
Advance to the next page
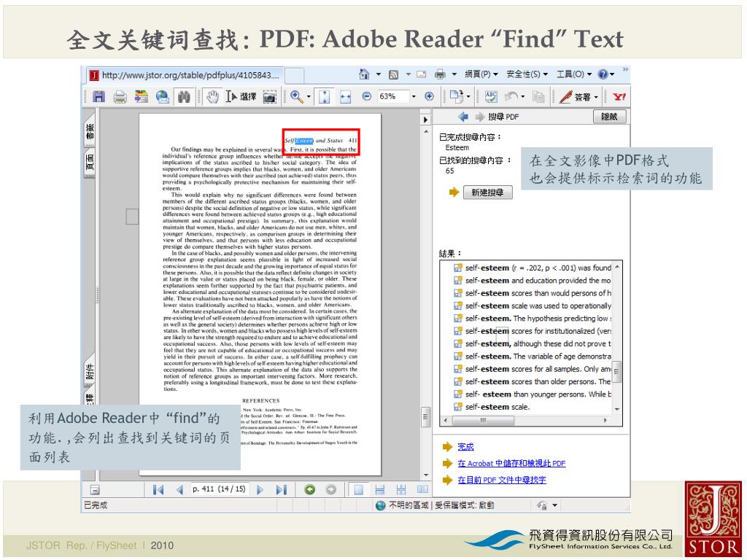pos(260,489)
